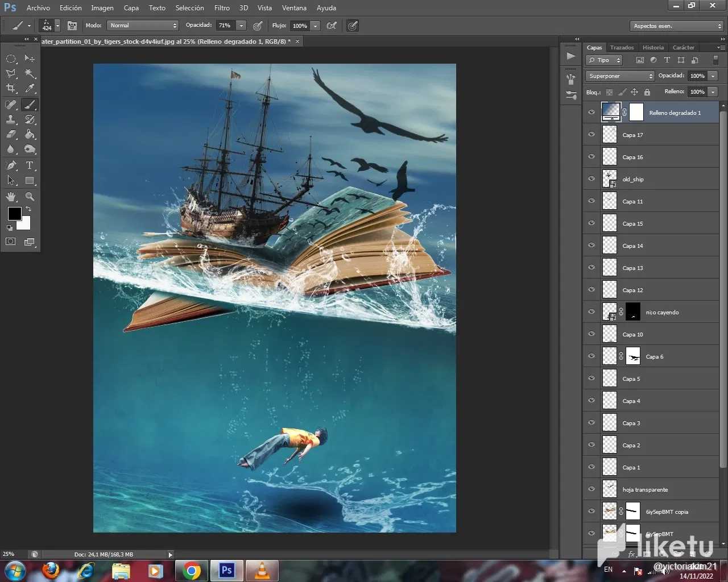Open the Superponer blend mode dropdown
Image resolution: width=728 pixels, height=582 pixels.
[620, 76]
